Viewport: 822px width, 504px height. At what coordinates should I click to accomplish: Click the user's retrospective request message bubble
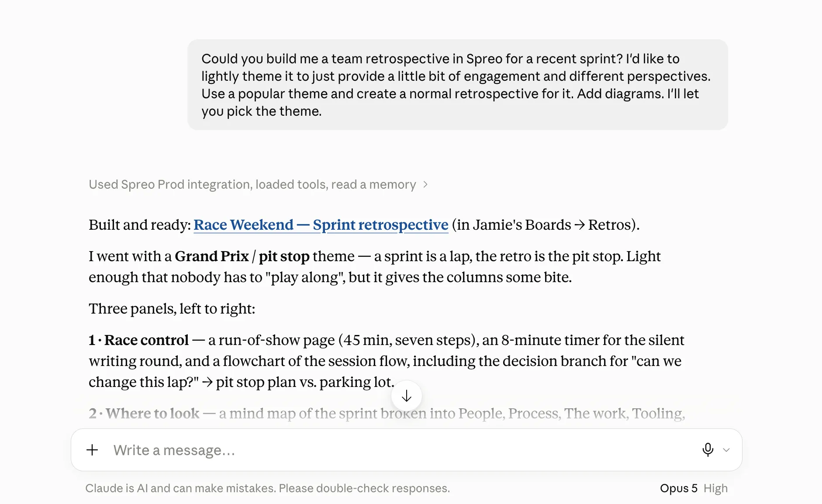[x=458, y=85]
